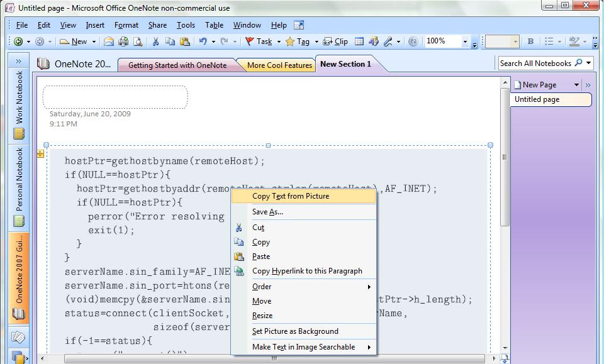Choose Set Picture as Background
The height and width of the screenshot is (364, 604).
[x=303, y=331]
